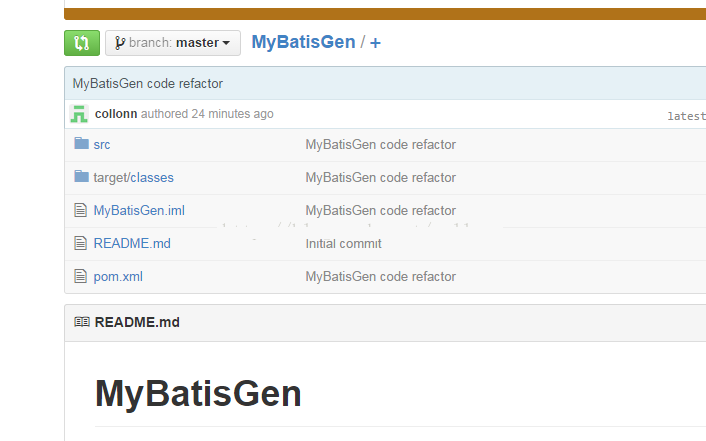Open the src folder's commit message link
Image resolution: width=706 pixels, height=441 pixels.
click(x=380, y=145)
